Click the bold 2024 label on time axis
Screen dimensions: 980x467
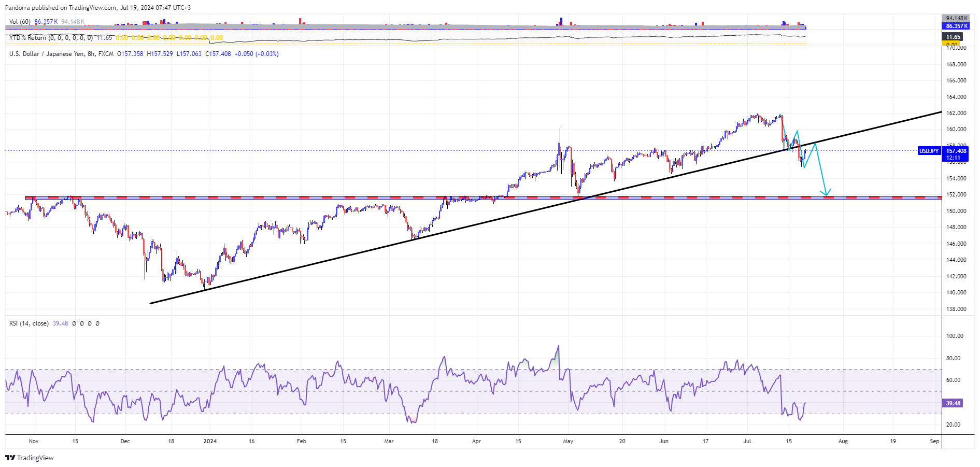click(x=210, y=442)
